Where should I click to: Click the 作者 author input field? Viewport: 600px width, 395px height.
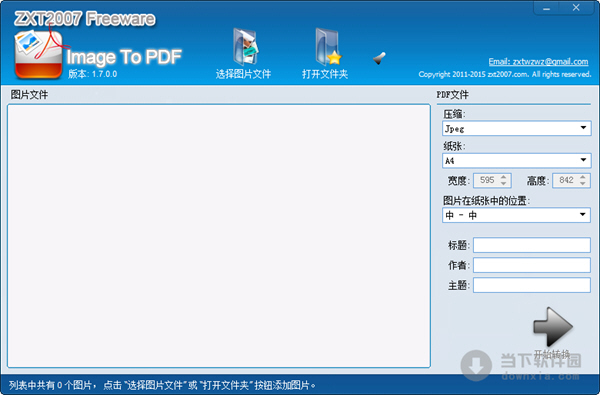tap(532, 265)
